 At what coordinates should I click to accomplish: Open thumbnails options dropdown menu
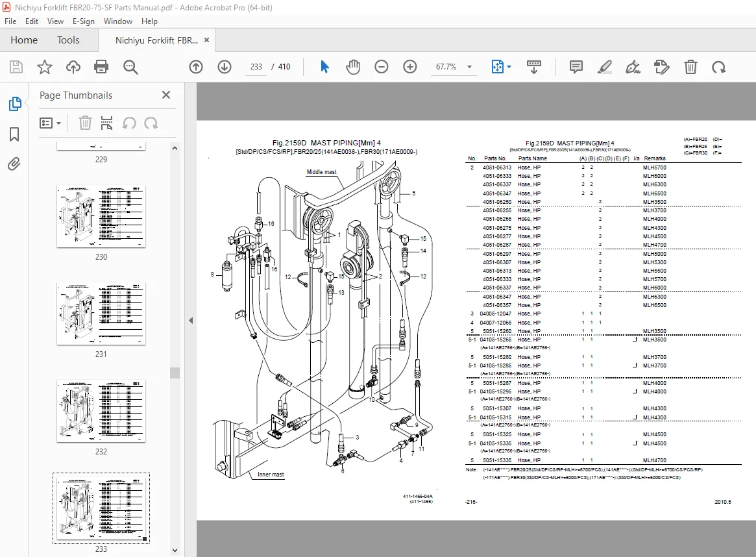[50, 123]
